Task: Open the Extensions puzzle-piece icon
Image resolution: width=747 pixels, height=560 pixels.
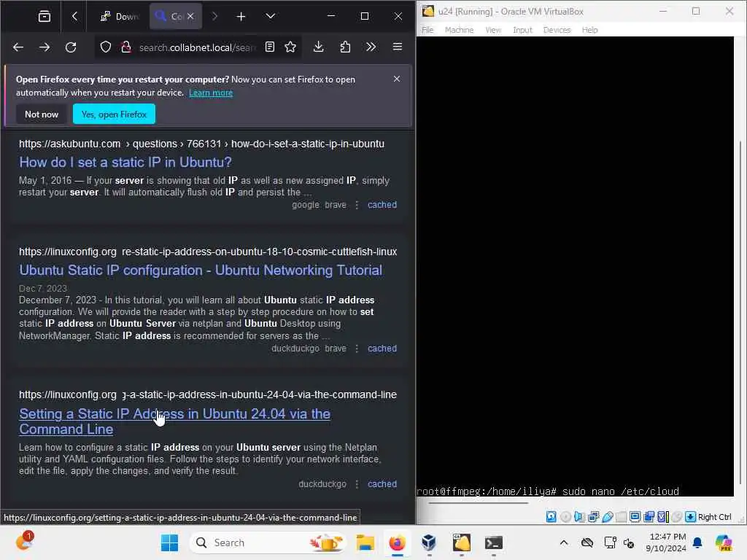Action: point(345,47)
